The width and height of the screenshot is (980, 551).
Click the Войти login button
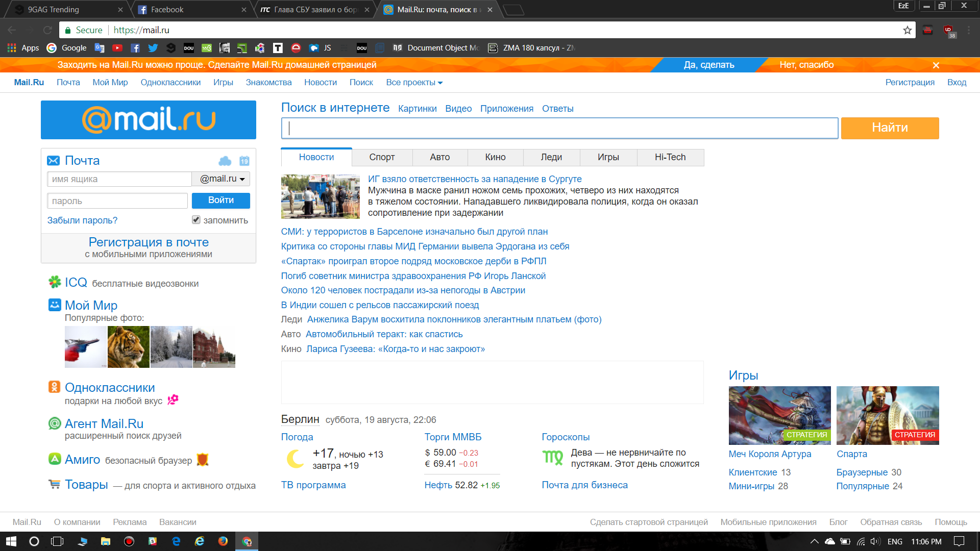tap(221, 201)
